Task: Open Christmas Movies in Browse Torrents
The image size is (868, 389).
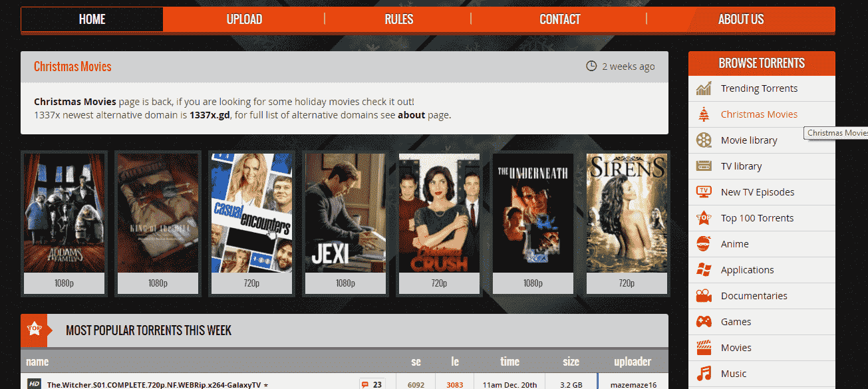Action: 759,114
